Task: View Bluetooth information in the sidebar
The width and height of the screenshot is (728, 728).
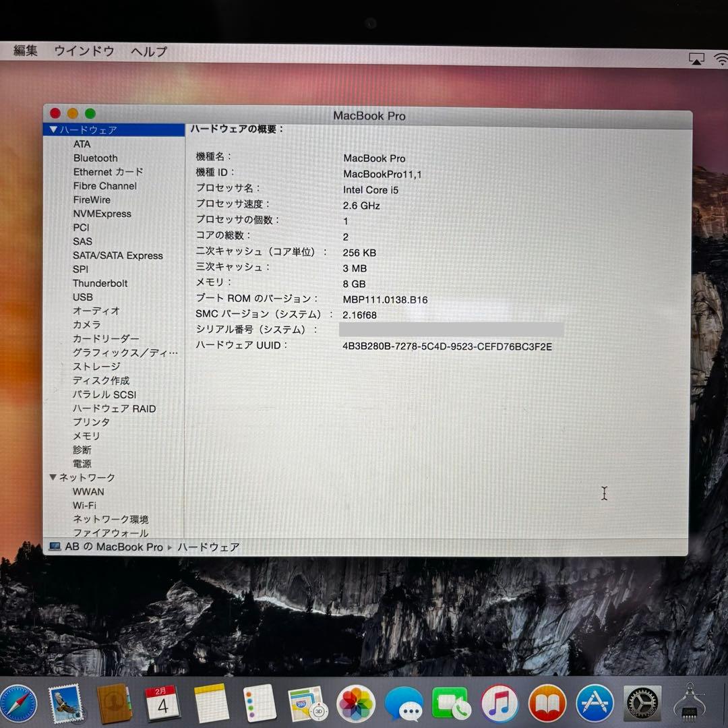Action: click(95, 158)
